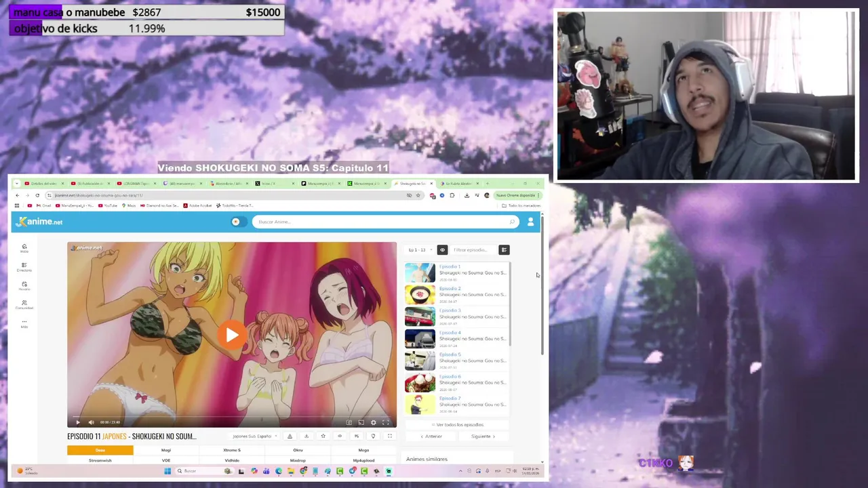Select the Episodio 5 thumbnail
The width and height of the screenshot is (868, 488).
[x=420, y=361]
